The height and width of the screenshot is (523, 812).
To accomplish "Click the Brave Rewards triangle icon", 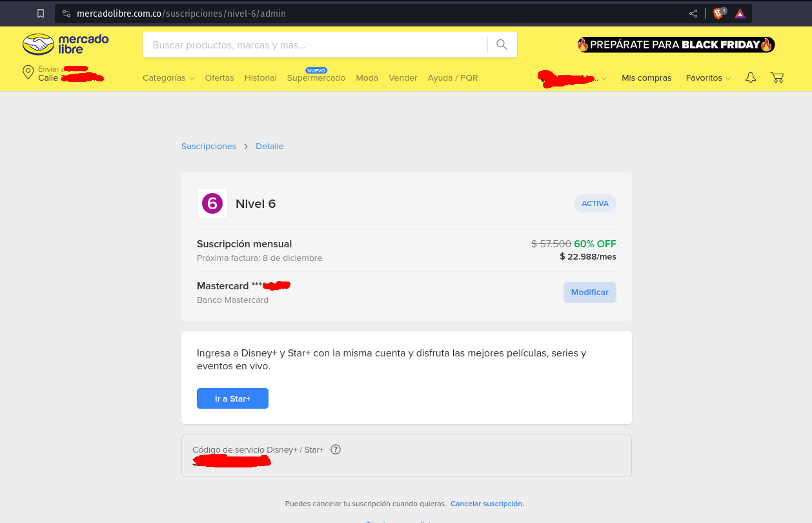I will pyautogui.click(x=740, y=13).
